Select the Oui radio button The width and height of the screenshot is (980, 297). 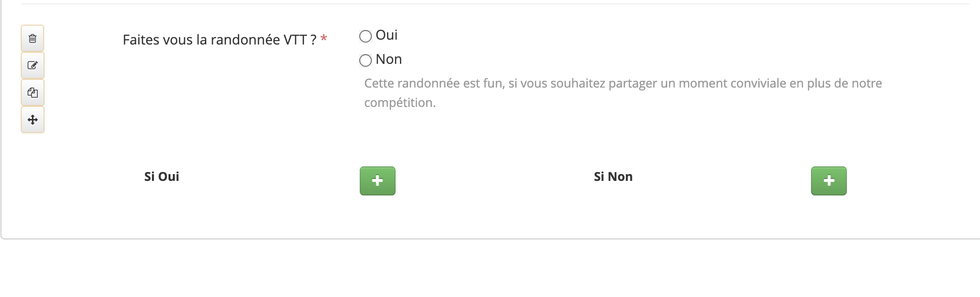point(366,36)
